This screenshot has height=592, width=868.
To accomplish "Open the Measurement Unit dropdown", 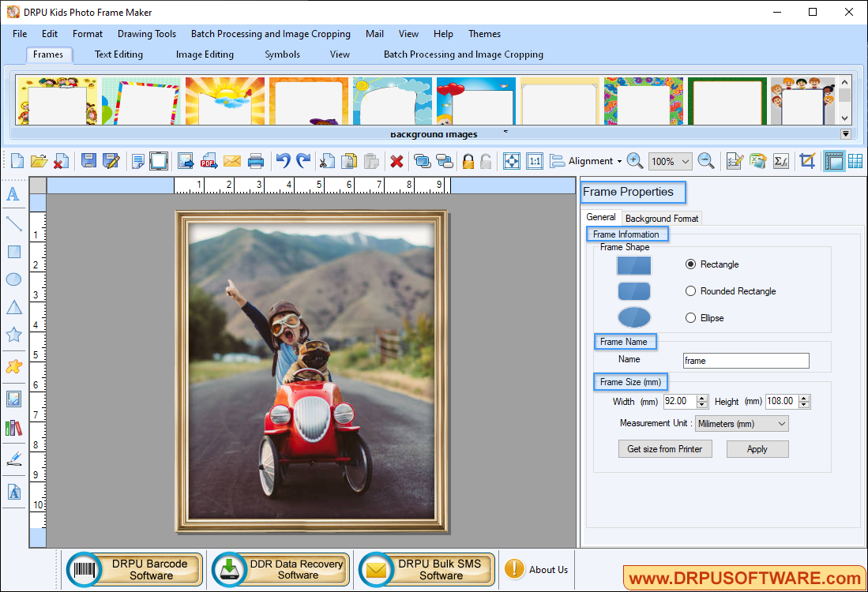I will 741,423.
